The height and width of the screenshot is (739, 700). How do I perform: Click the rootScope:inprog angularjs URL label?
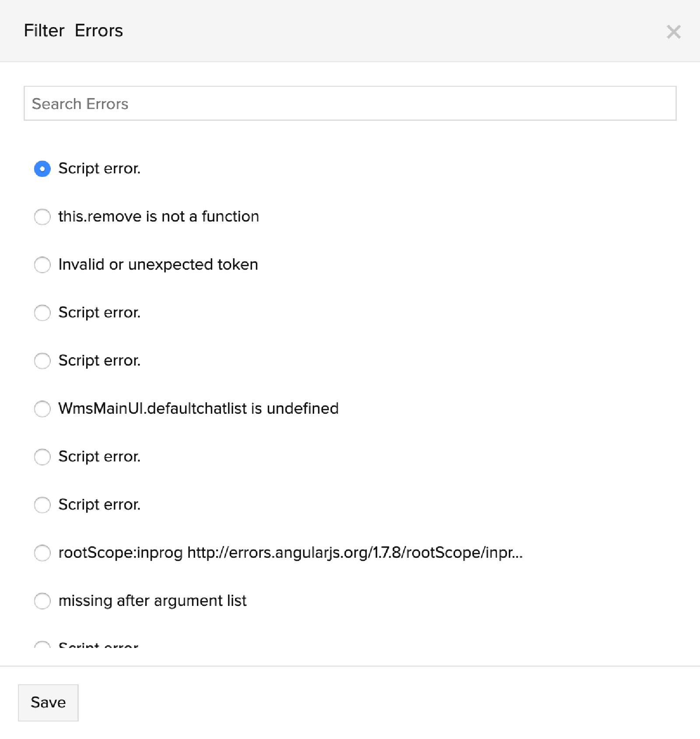(x=290, y=553)
